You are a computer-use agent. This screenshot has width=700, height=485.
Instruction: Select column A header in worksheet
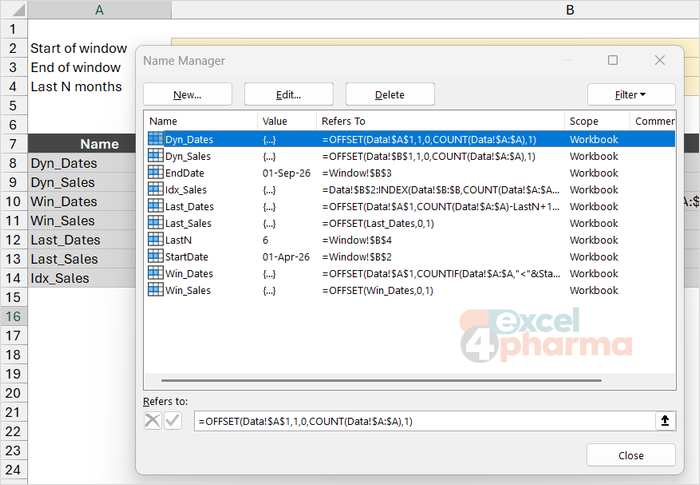[100, 9]
